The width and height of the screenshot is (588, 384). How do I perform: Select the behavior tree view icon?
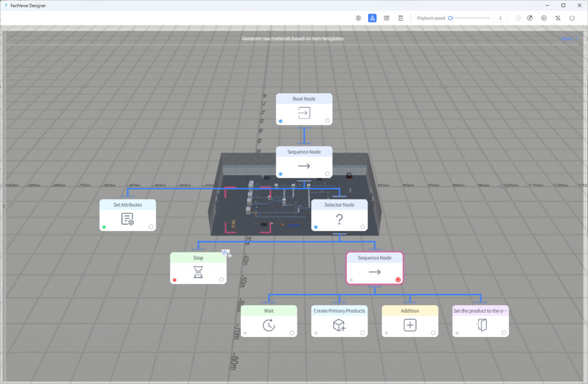click(372, 18)
